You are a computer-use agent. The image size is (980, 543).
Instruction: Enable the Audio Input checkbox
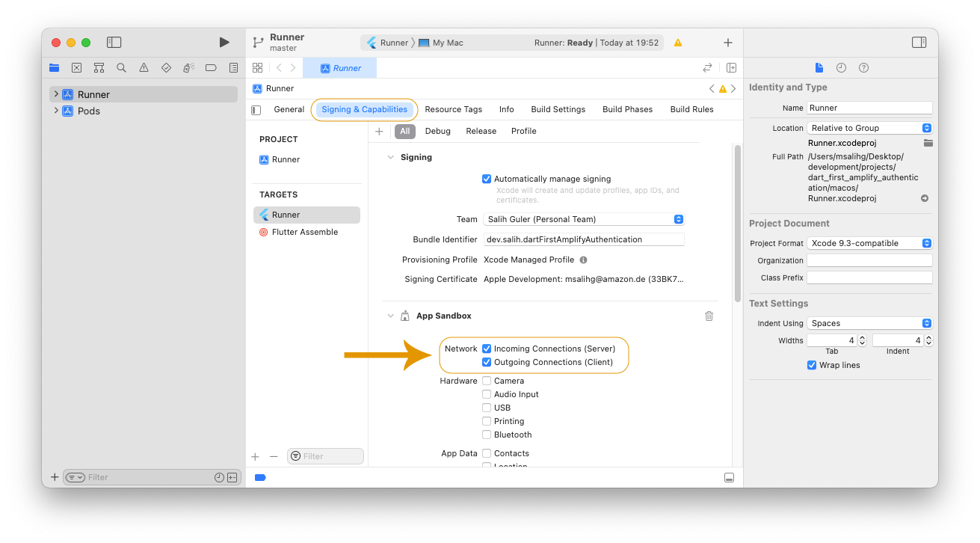coord(487,394)
